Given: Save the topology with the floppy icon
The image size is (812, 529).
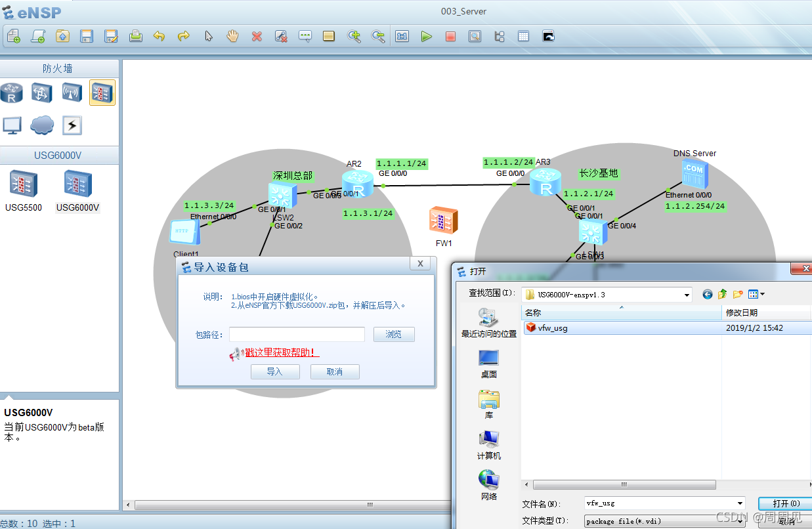Looking at the screenshot, I should coord(87,37).
